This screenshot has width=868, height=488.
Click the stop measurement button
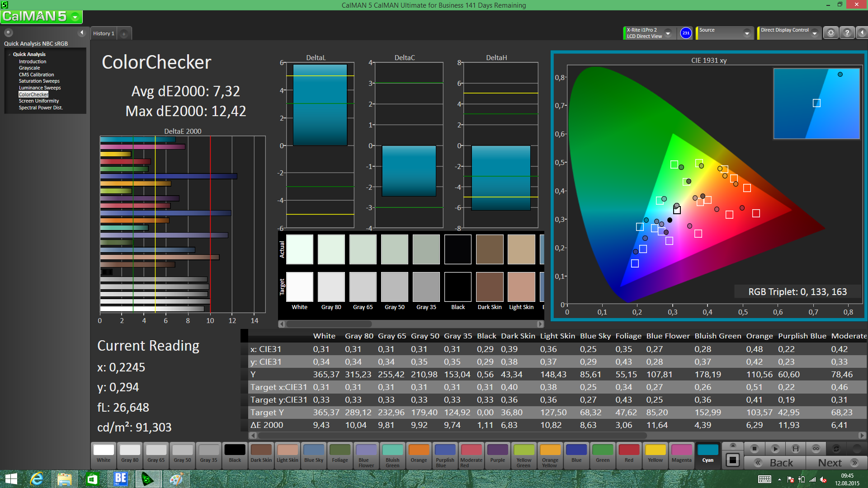[754, 449]
